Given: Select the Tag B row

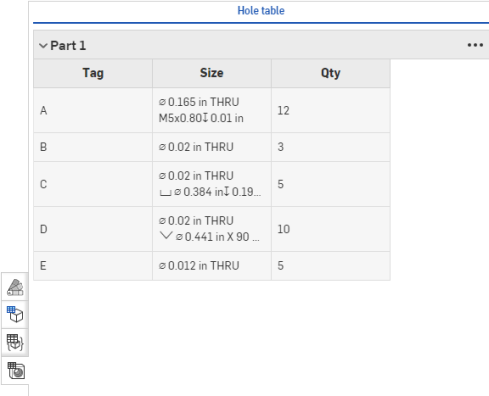Looking at the screenshot, I should click(212, 147).
